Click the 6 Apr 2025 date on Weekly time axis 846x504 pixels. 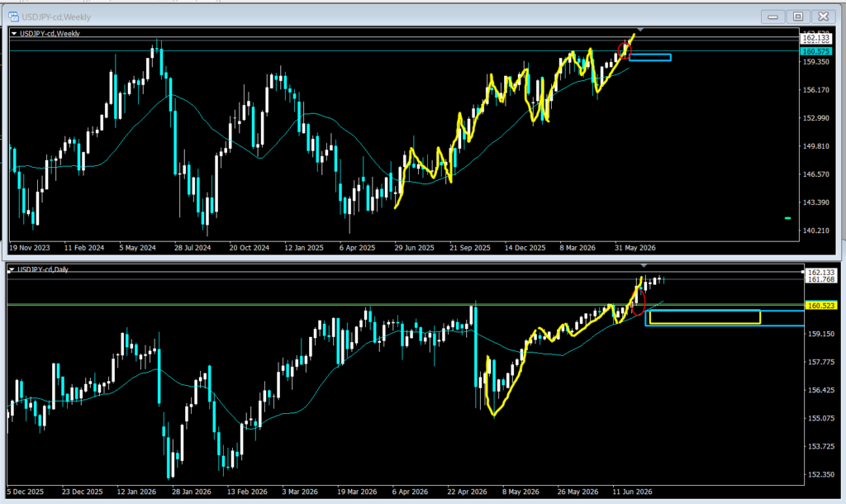(x=357, y=248)
